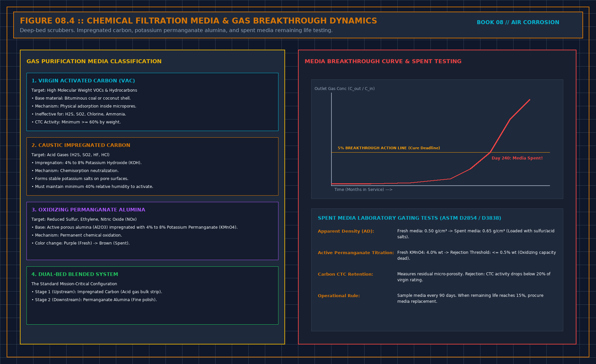596x364 pixels.
Task: Click 'Operational Rule:' label
Action: tap(339, 296)
